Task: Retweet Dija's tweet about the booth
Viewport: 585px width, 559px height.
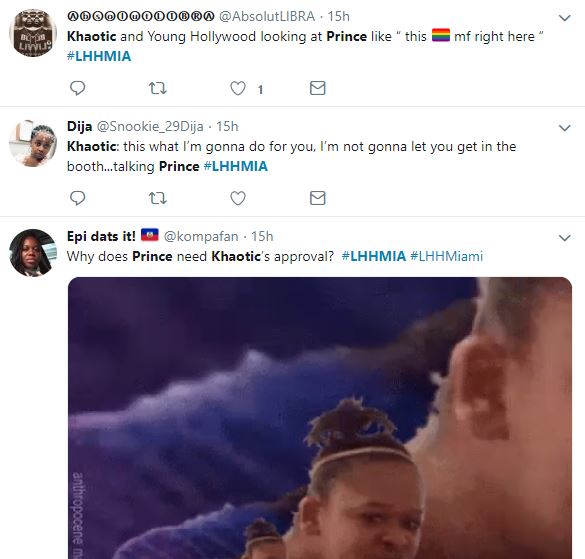Action: (x=157, y=198)
